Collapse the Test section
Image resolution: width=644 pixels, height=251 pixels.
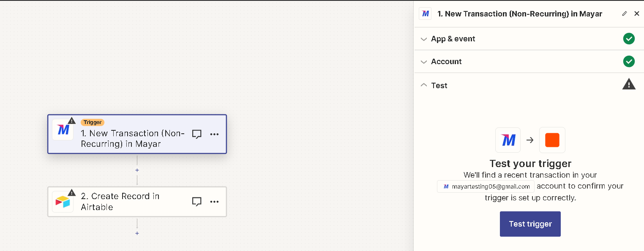pyautogui.click(x=529, y=85)
